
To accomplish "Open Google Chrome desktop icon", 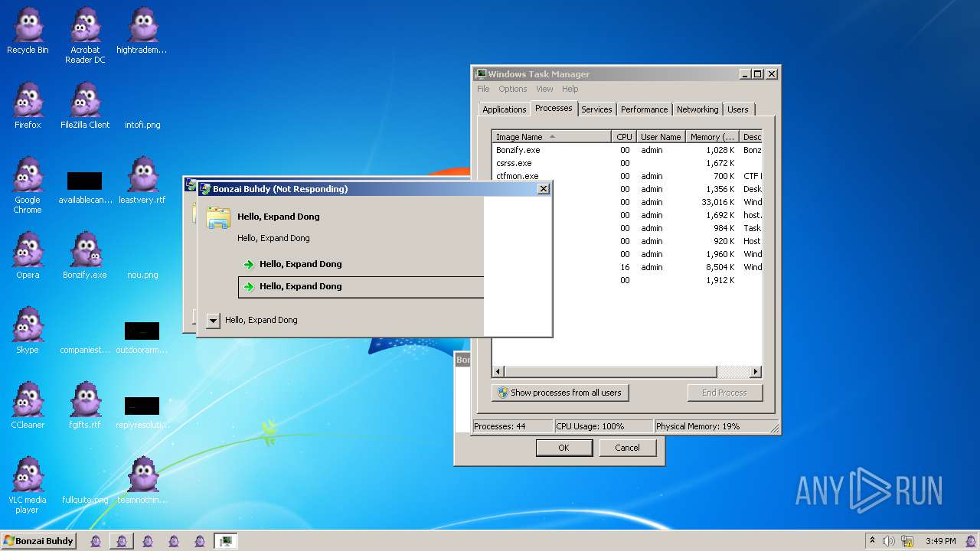I will pos(28,184).
